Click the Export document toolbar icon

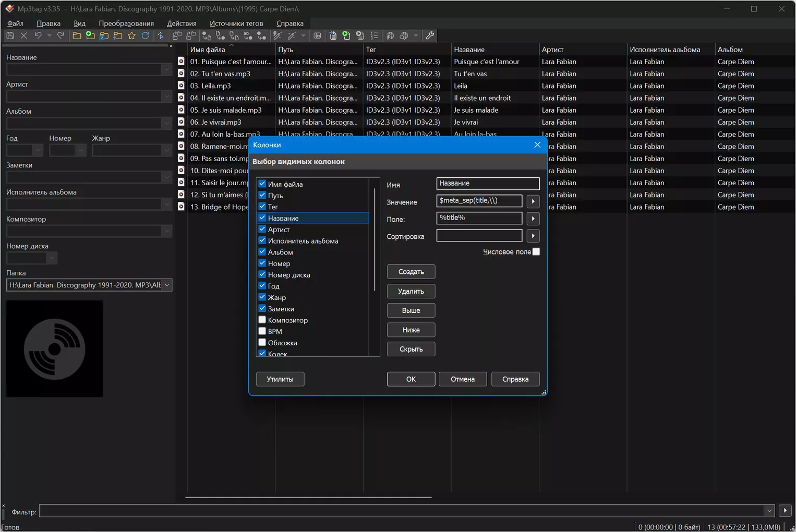333,35
